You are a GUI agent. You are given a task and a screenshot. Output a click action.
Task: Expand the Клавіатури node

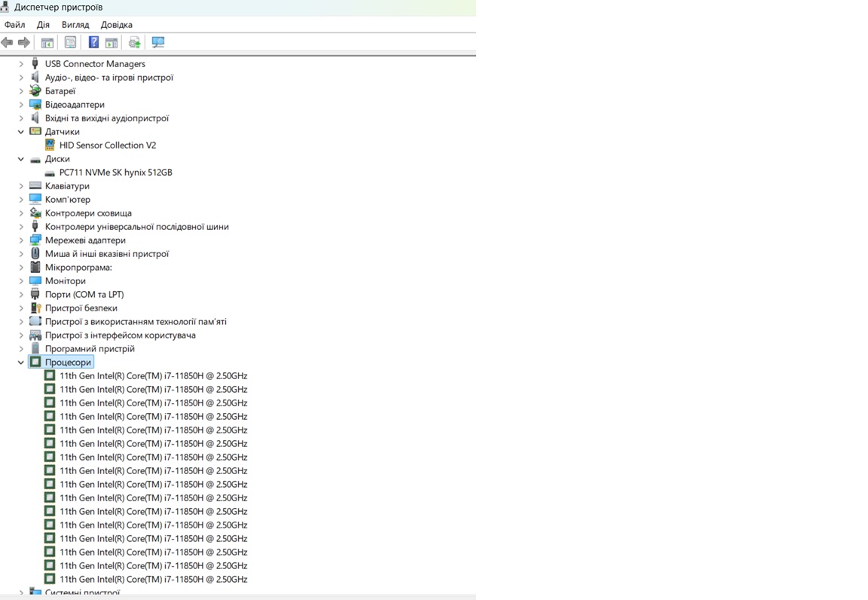point(21,185)
